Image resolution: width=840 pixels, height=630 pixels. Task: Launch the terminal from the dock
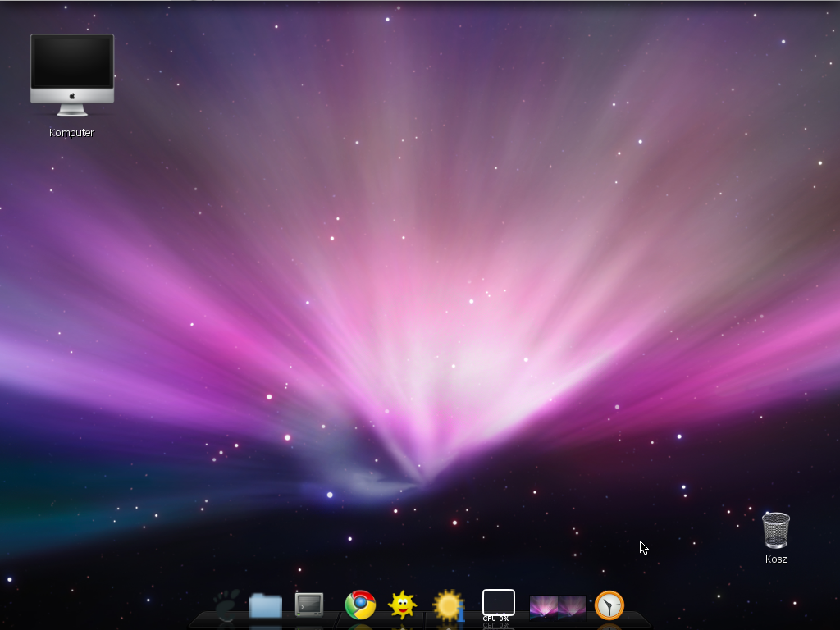pos(309,605)
